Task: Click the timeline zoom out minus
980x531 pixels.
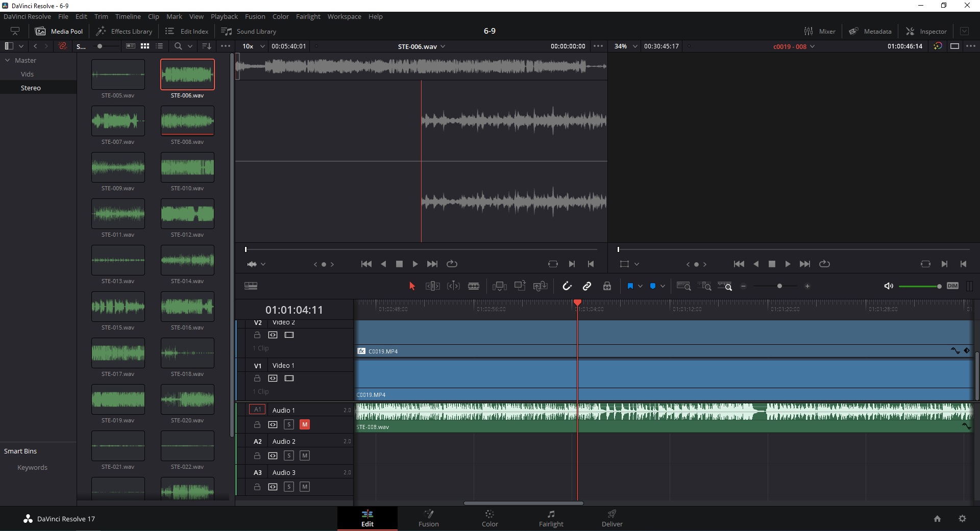Action: (x=743, y=286)
